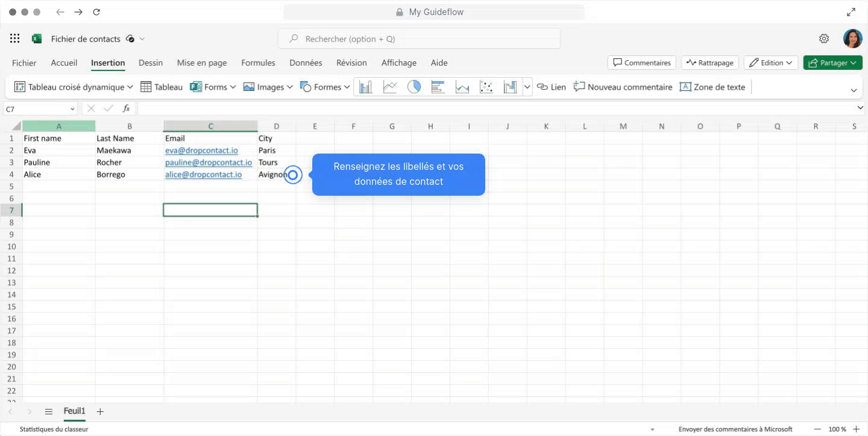This screenshot has height=436, width=868.
Task: Insert a pie chart
Action: click(x=414, y=87)
